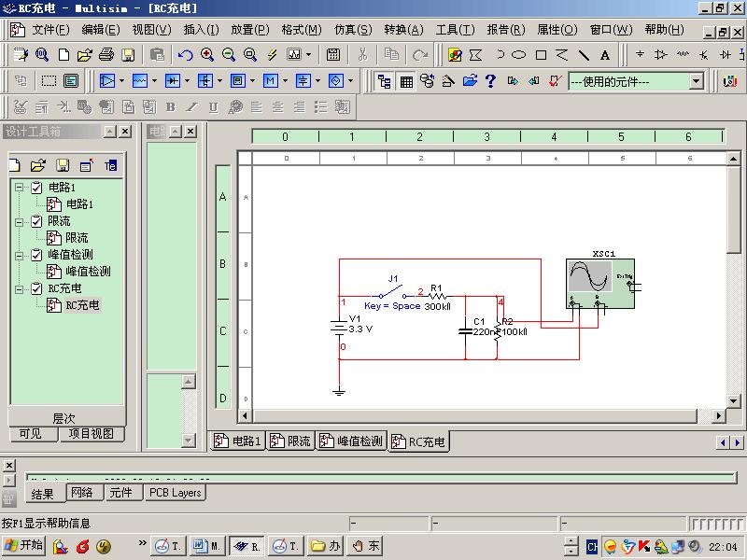Toggle the 限流 design checkbox
Screen dimensions: 747x560
tap(36, 221)
